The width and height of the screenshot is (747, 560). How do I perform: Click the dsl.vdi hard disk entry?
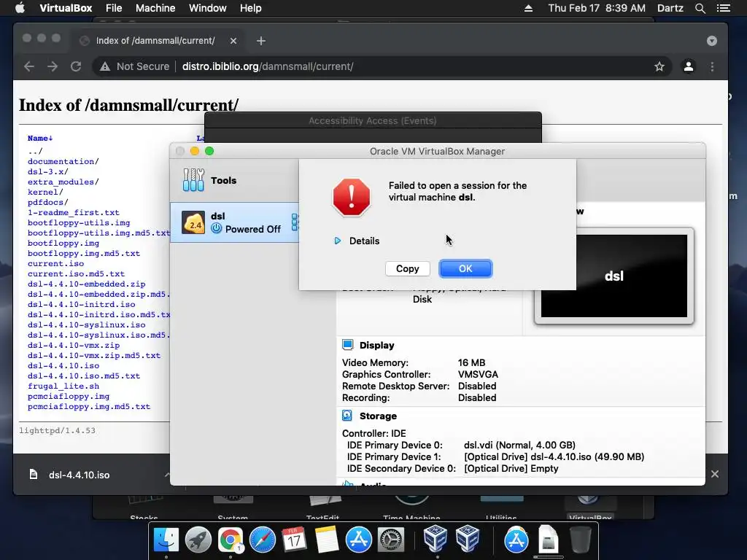519,445
